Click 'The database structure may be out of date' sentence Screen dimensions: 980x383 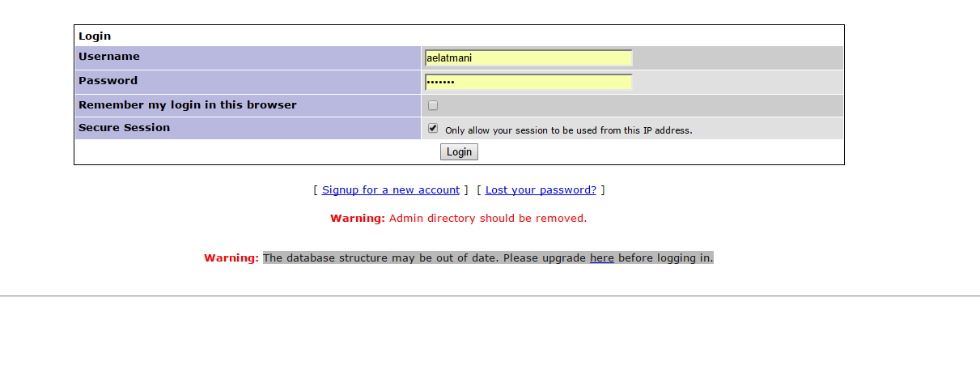click(x=380, y=258)
